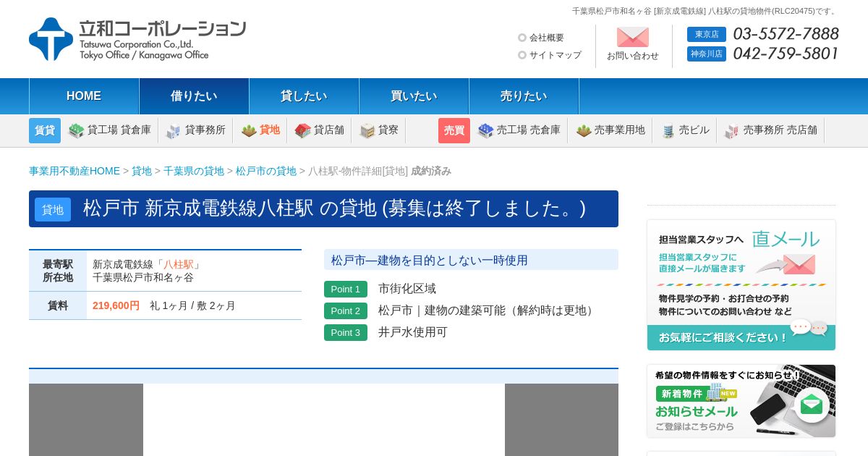This screenshot has width=868, height=456.
Task: Click the 売事務所 売店舗 icon
Action: (x=732, y=131)
